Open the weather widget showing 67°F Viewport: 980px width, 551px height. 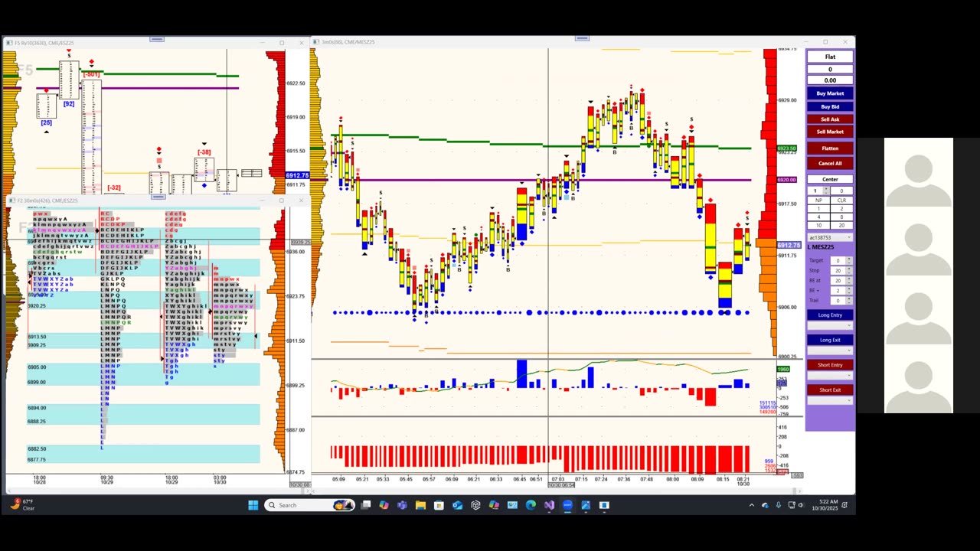point(21,504)
